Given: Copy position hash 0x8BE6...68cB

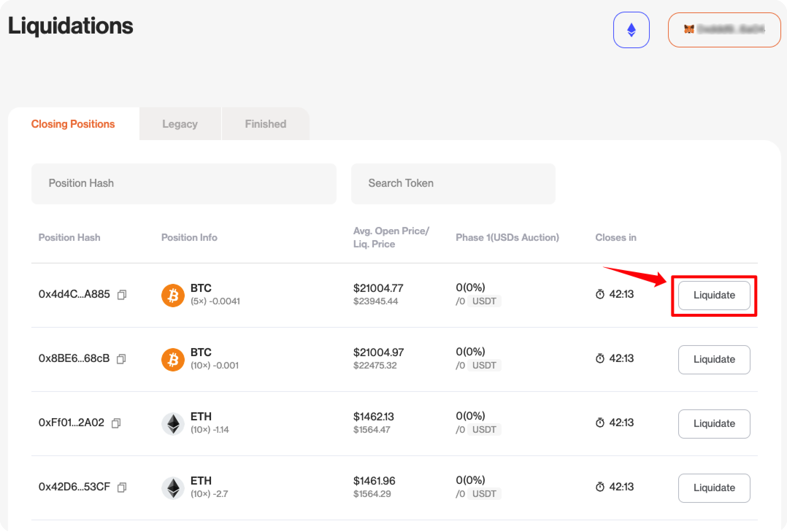Looking at the screenshot, I should point(121,359).
